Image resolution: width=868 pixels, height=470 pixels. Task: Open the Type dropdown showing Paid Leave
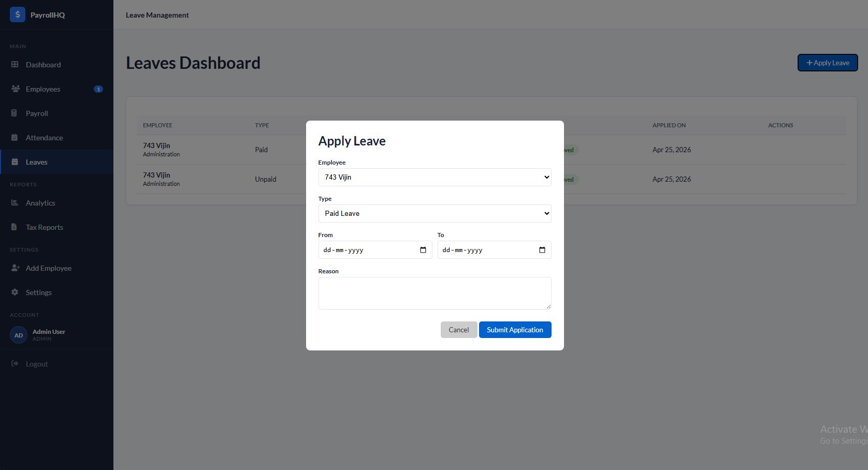click(x=435, y=213)
